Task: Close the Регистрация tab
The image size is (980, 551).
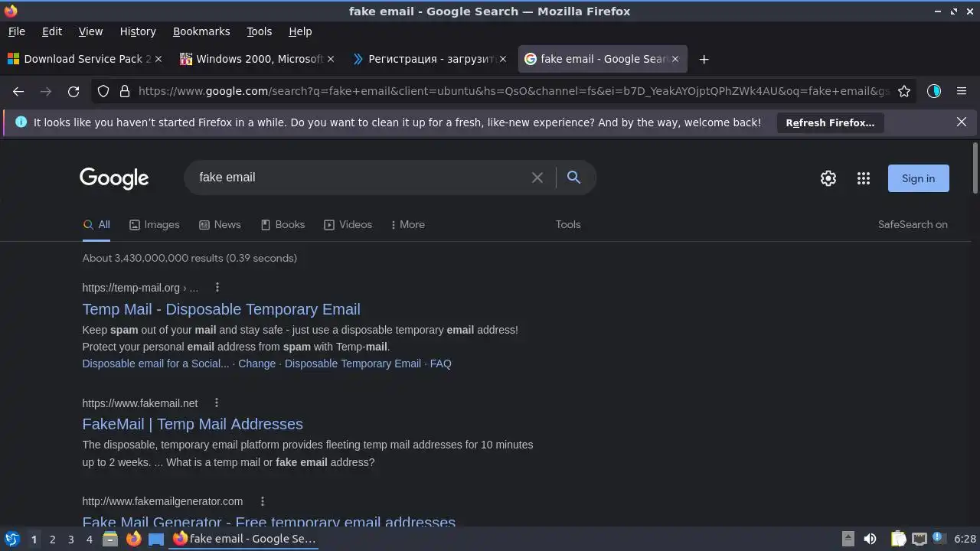Action: click(503, 59)
